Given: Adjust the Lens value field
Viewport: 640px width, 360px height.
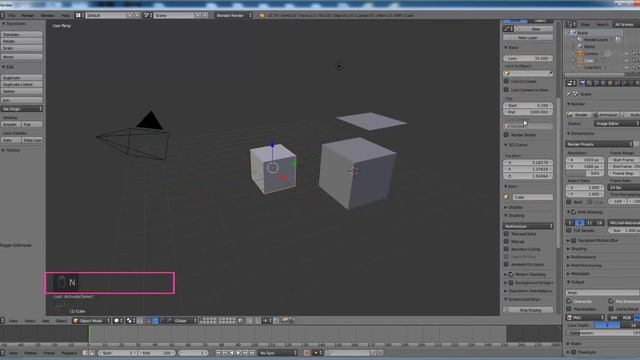Looking at the screenshot, I should 528,58.
